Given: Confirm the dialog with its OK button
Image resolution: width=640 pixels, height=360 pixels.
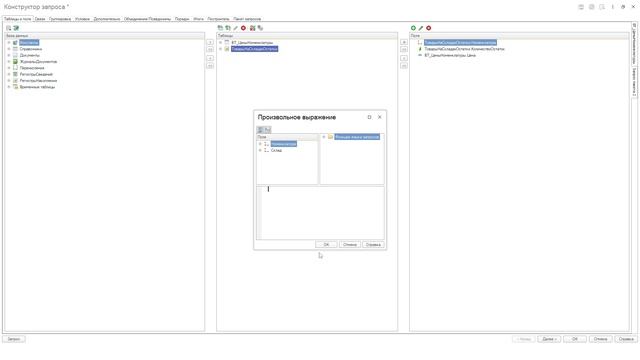Looking at the screenshot, I should point(326,244).
